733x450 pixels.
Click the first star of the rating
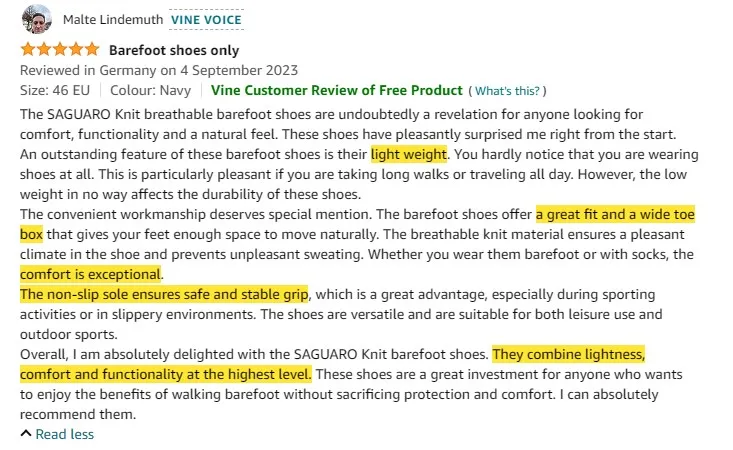tap(27, 49)
